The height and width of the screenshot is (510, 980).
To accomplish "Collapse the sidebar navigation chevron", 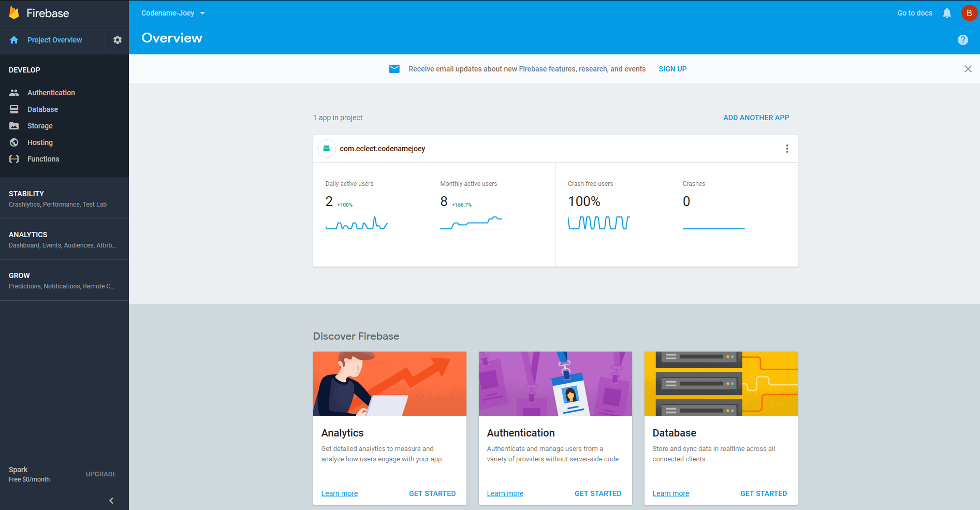I will point(111,501).
